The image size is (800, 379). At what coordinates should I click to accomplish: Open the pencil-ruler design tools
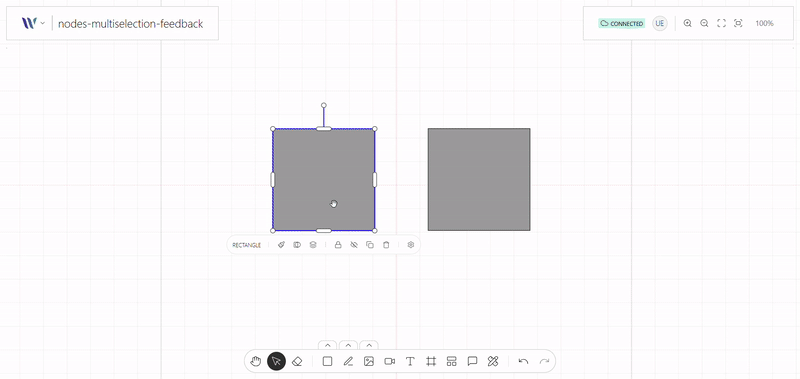pyautogui.click(x=493, y=361)
